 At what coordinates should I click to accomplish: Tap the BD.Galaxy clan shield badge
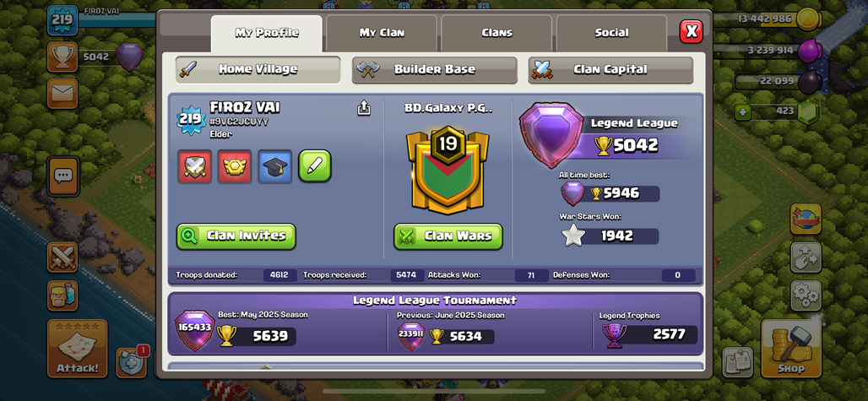coord(448,170)
